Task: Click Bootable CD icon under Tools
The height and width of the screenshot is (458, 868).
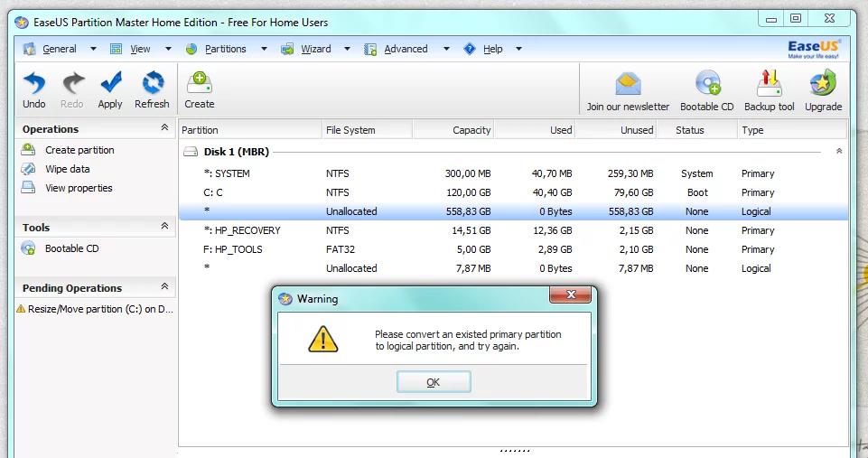Action: [28, 248]
